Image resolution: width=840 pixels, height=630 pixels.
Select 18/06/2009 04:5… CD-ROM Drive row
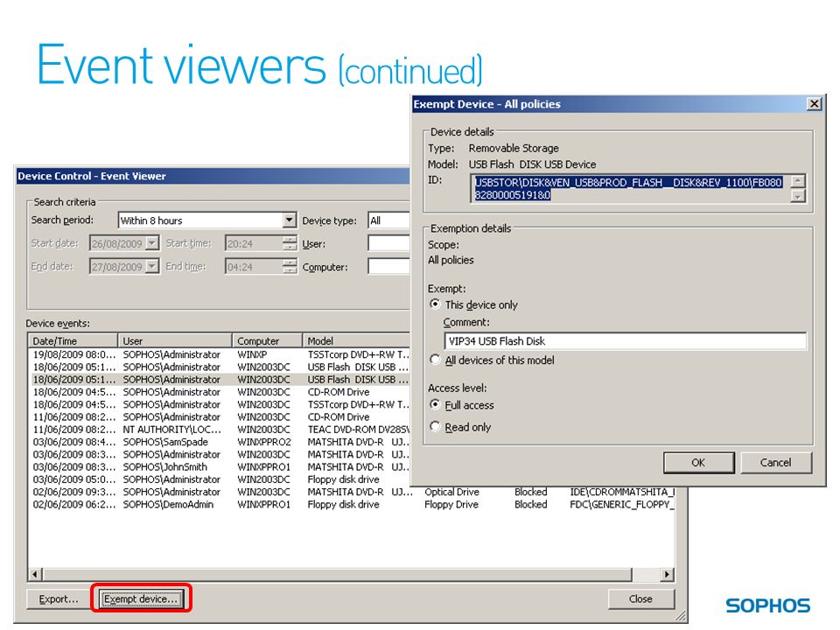[220, 392]
